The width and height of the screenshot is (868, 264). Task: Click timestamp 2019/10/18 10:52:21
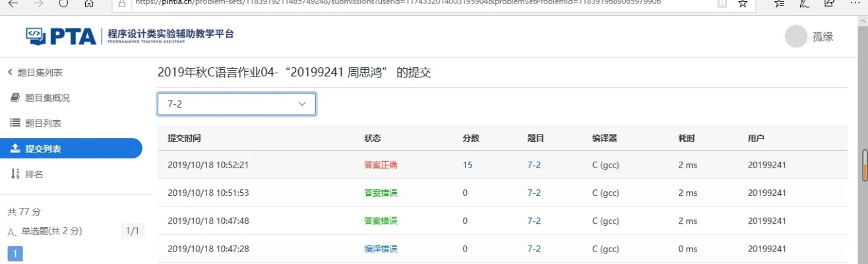[208, 165]
